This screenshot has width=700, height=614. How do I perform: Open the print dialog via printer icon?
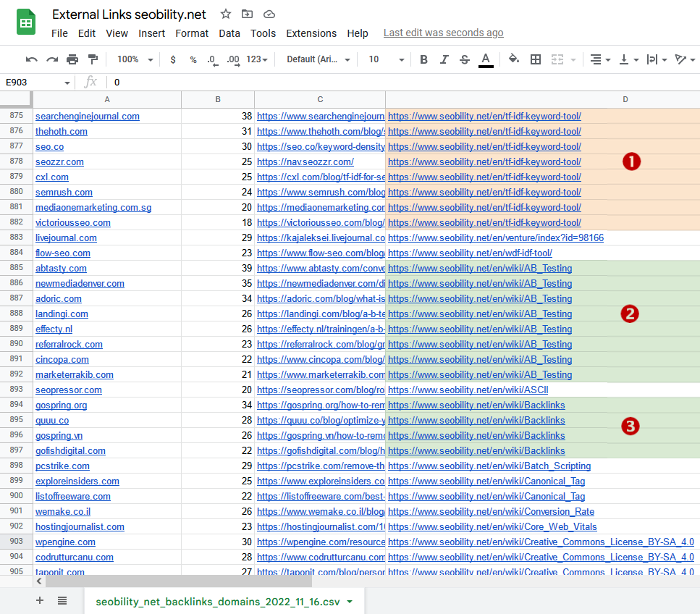pyautogui.click(x=71, y=59)
